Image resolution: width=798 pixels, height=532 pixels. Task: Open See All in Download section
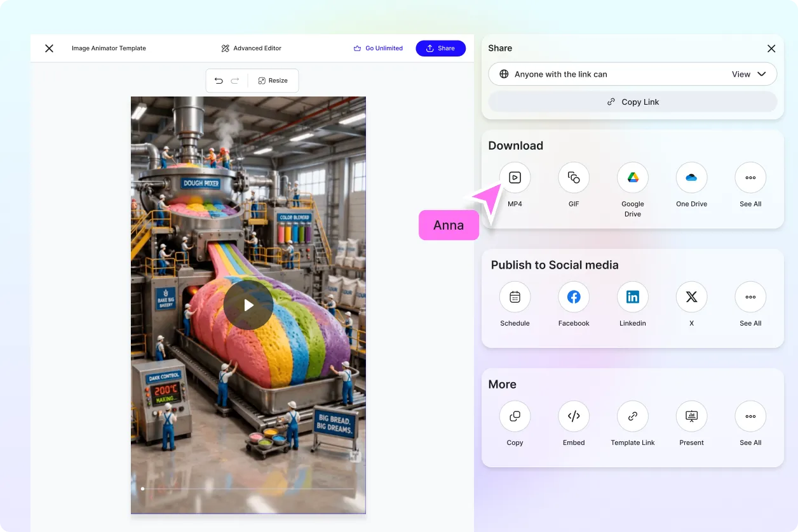(x=750, y=178)
